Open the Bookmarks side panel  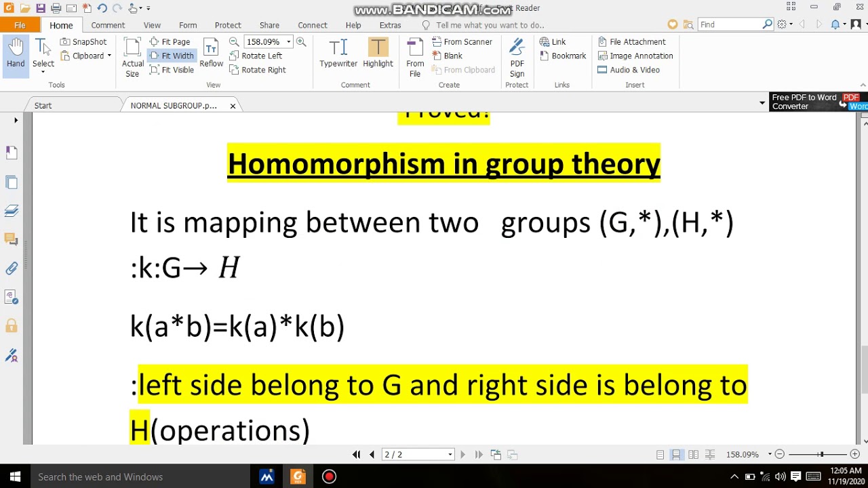pyautogui.click(x=12, y=153)
